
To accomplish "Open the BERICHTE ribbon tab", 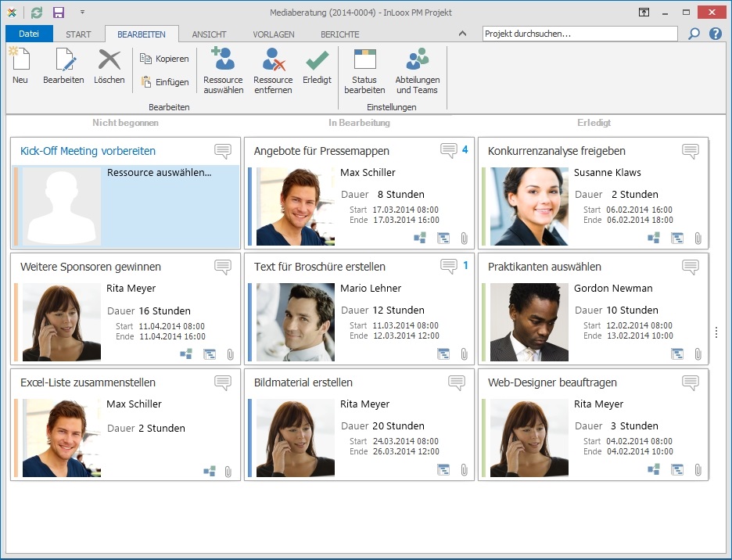I will (339, 34).
